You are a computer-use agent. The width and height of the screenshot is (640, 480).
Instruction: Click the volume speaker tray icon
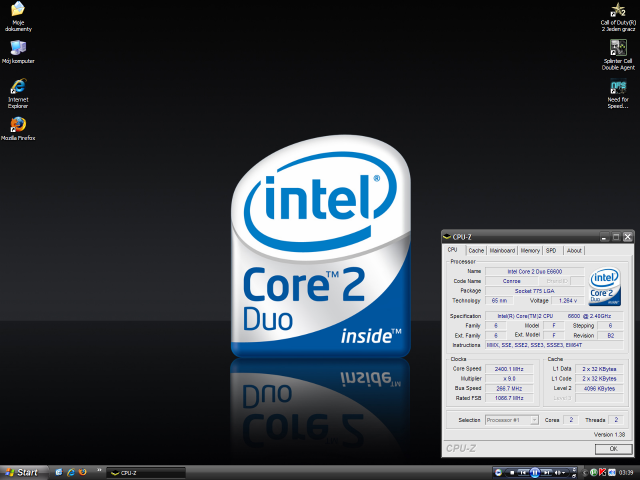[x=611, y=473]
